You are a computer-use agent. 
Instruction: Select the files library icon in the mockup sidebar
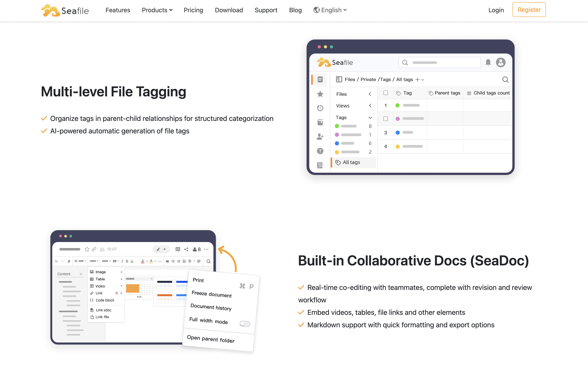coord(320,80)
